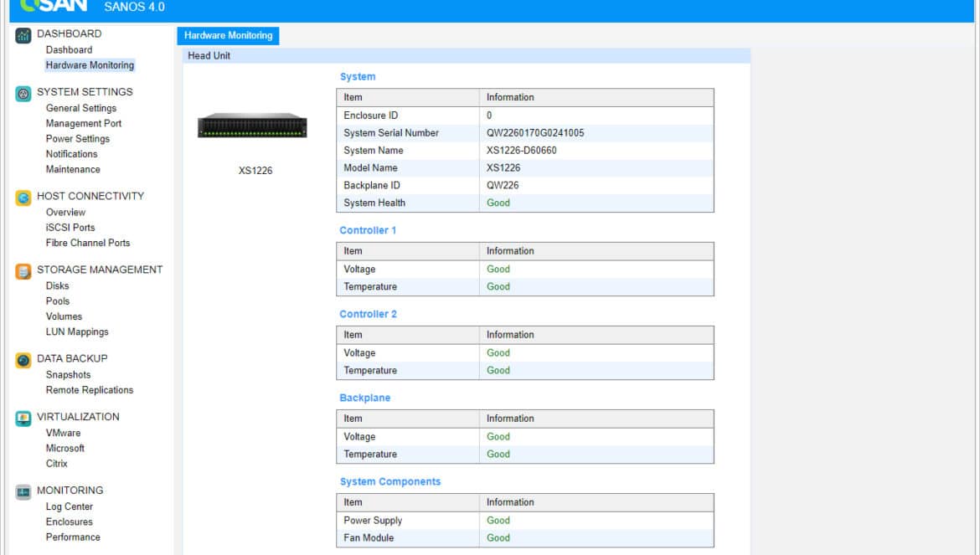Open the Volumes page
Screen dimensions: 980x555
coord(64,316)
